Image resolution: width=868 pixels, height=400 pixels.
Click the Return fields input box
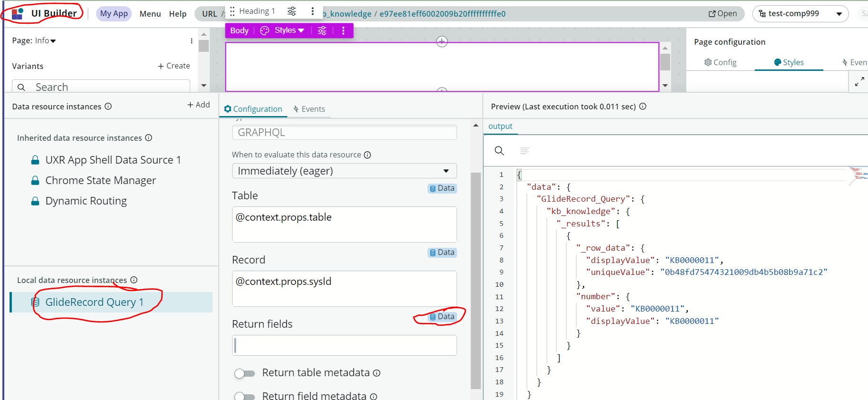tap(344, 345)
